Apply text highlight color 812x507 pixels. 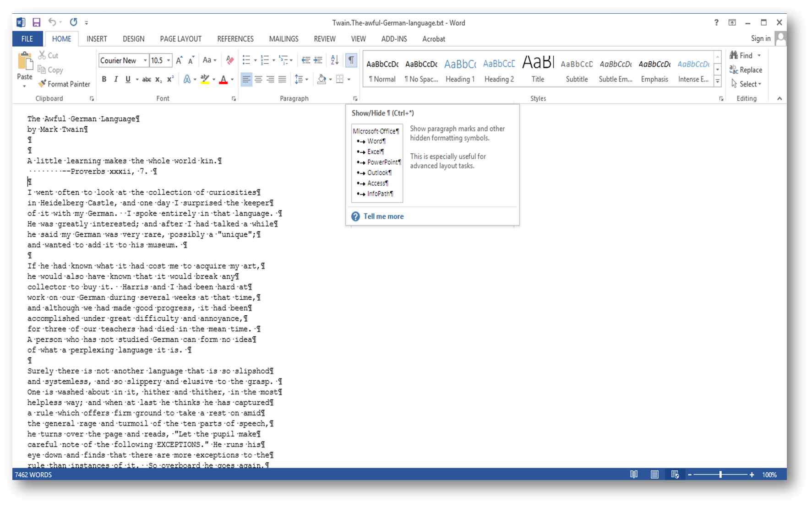[x=204, y=79]
